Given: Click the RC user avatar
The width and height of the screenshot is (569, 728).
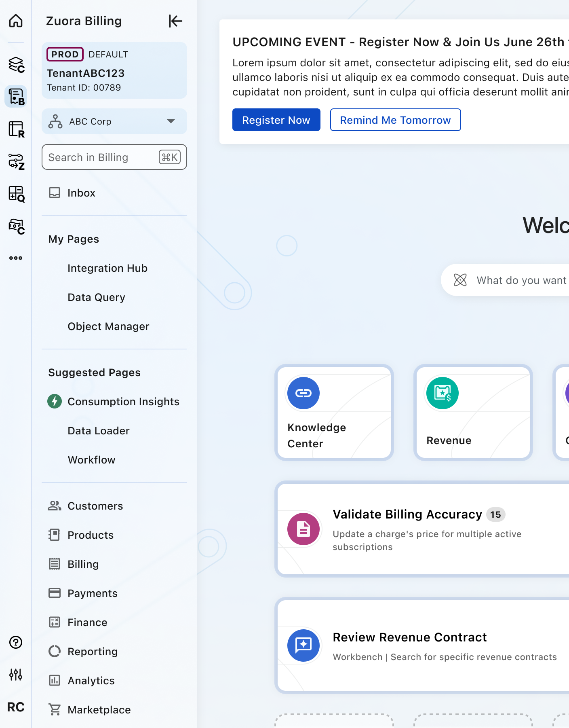Looking at the screenshot, I should [16, 707].
